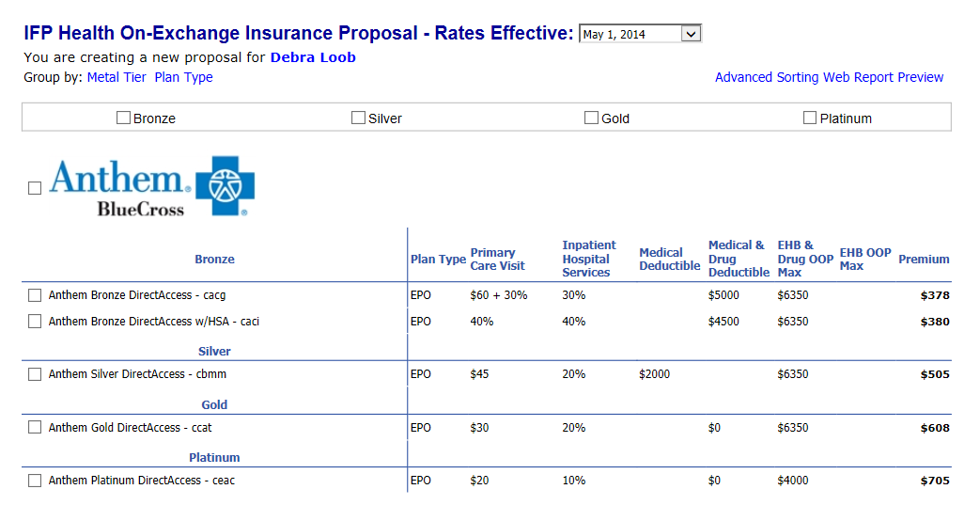
Task: Click the $60 + 30% primary care value
Action: 499,294
